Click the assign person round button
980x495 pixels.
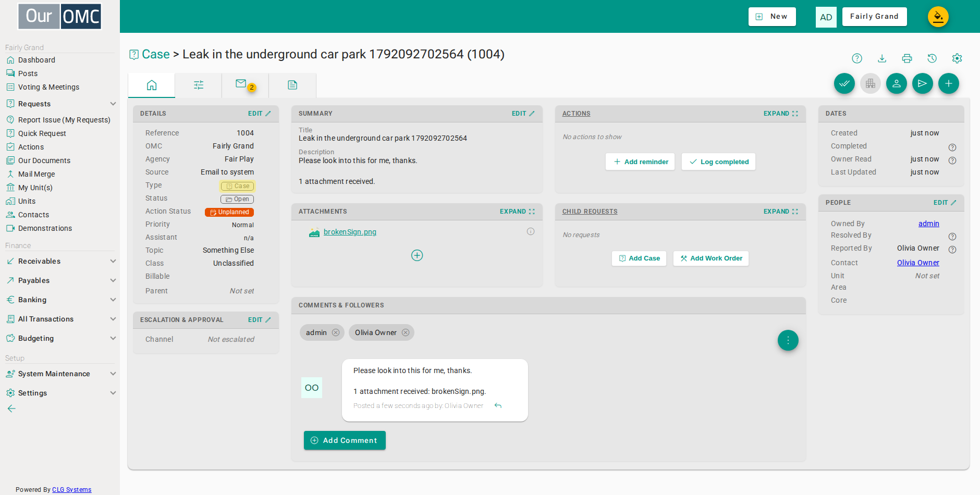[897, 83]
